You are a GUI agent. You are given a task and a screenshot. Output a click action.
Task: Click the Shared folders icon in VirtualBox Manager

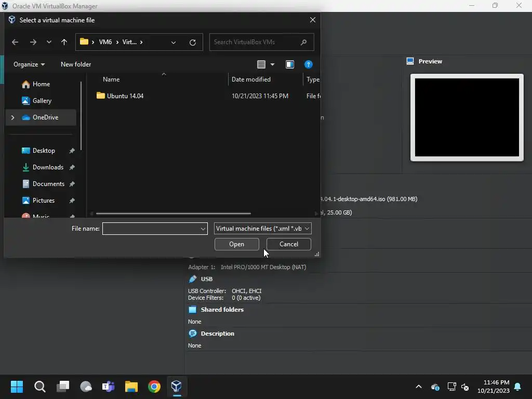click(192, 310)
